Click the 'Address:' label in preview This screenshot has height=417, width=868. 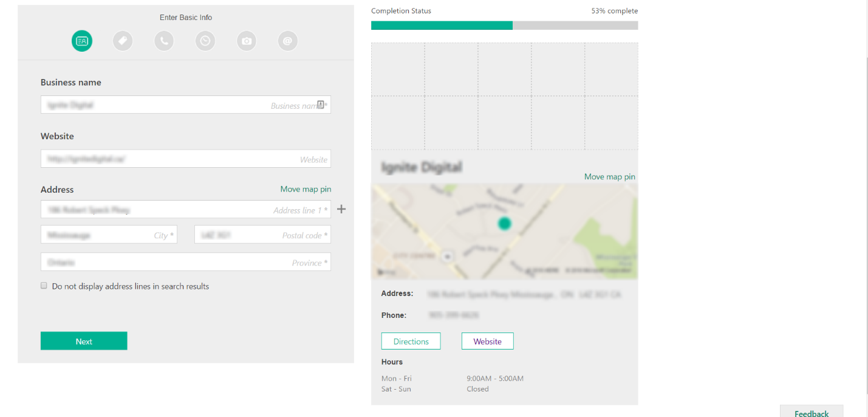[397, 293]
